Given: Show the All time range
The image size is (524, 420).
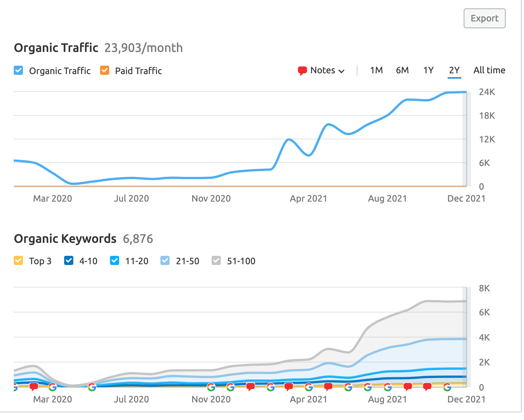Looking at the screenshot, I should point(489,70).
